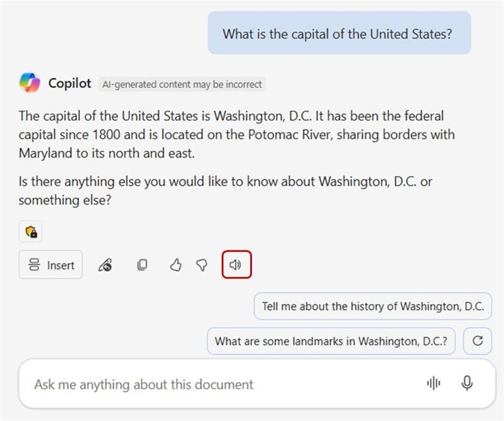Select the Washington, D.C. history suggestion
The width and height of the screenshot is (504, 421).
372,306
